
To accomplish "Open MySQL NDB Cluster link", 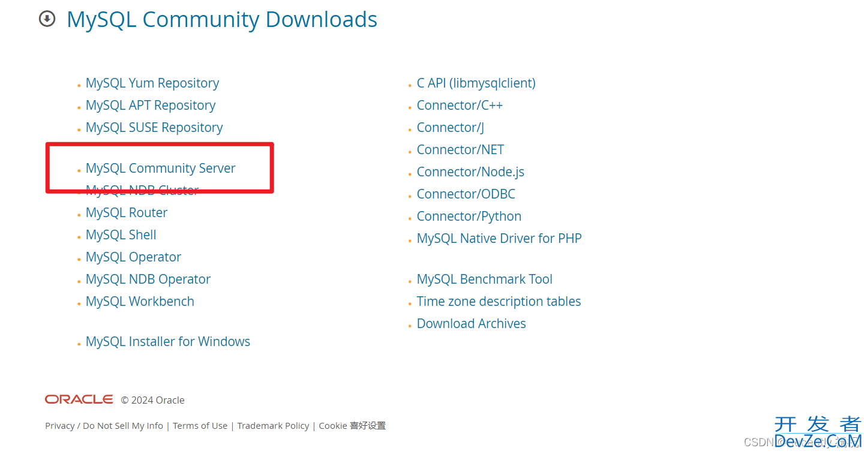I will [142, 190].
